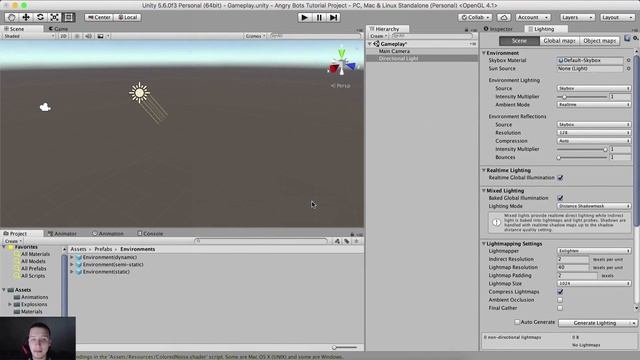
Task: Pause the game playback
Action: coord(319,18)
